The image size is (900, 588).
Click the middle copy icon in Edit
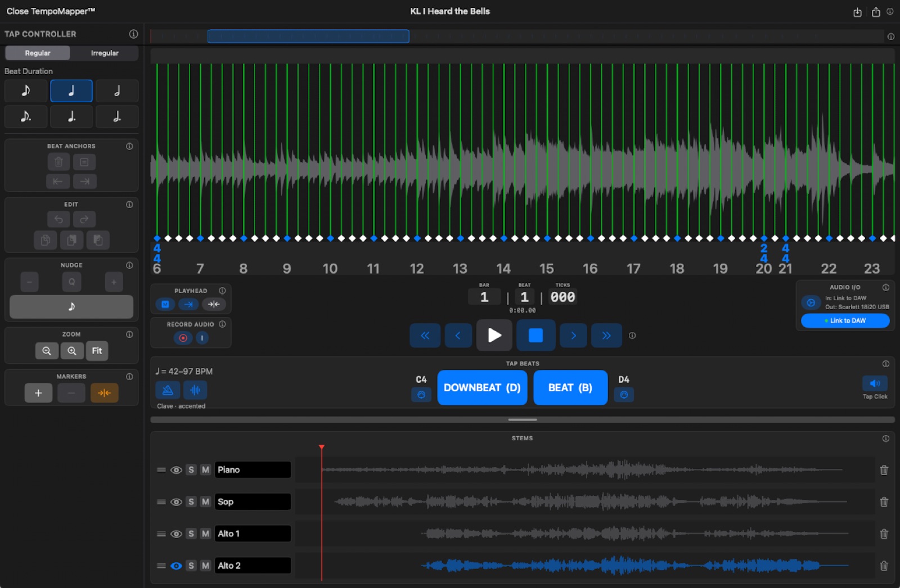pos(71,240)
